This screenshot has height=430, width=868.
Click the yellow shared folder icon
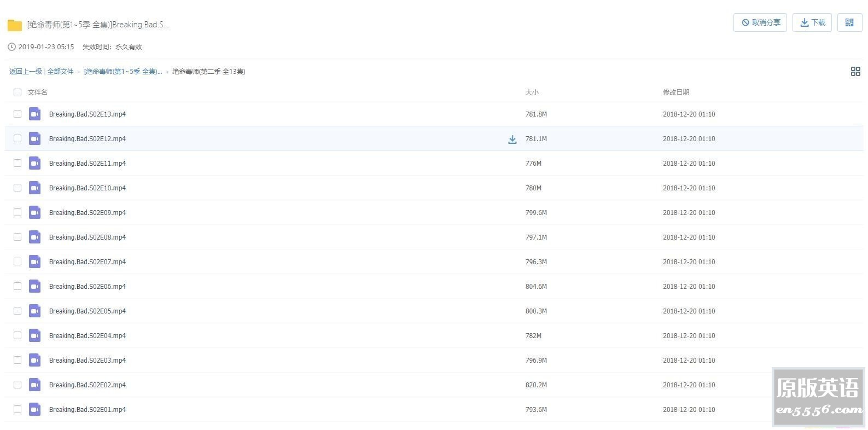point(15,25)
